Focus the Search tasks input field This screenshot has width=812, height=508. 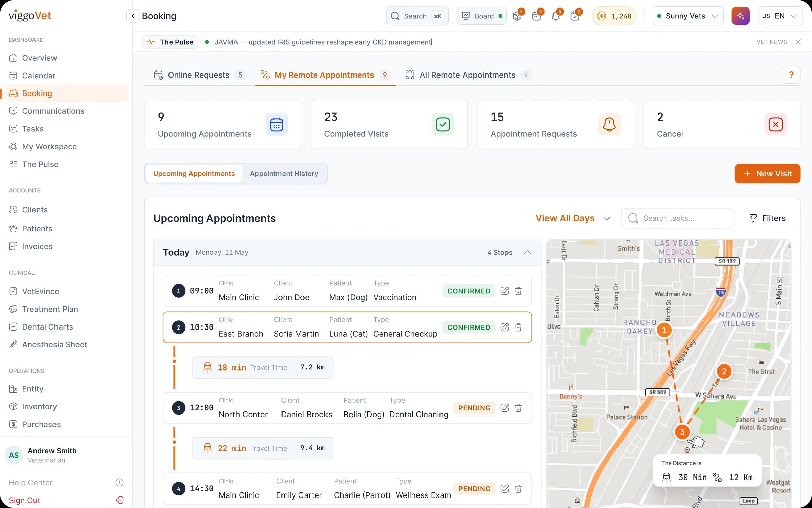(x=677, y=218)
